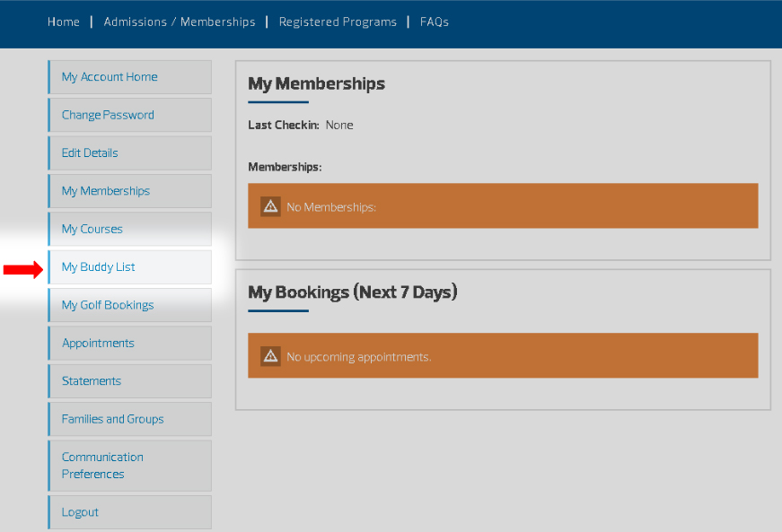Open the Appointments section

coord(98,343)
